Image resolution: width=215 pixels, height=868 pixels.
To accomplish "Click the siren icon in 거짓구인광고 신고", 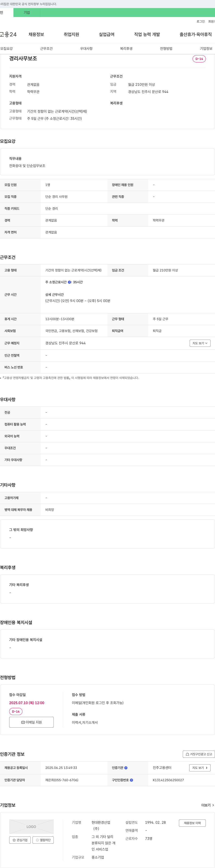I will click(187, 754).
